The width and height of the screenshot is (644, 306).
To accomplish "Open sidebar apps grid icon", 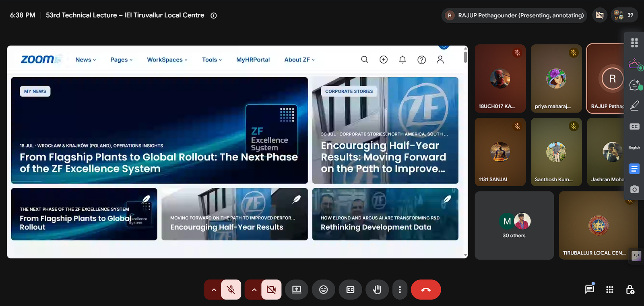I will click(634, 43).
